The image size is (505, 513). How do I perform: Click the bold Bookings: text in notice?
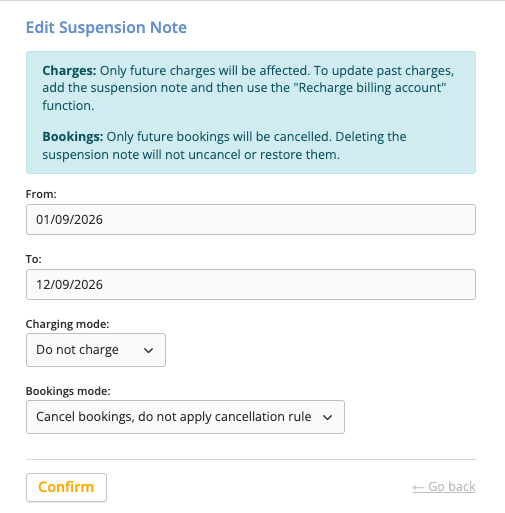click(x=73, y=137)
